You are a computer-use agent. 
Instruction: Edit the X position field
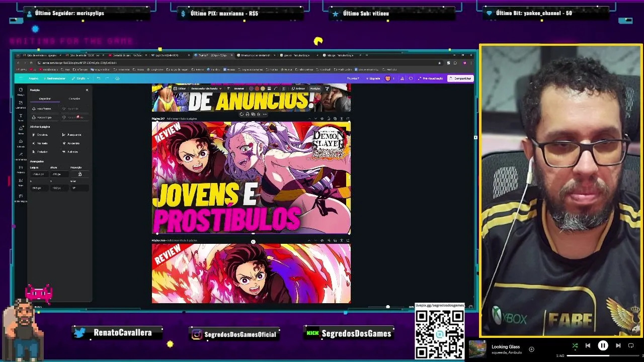click(x=39, y=188)
